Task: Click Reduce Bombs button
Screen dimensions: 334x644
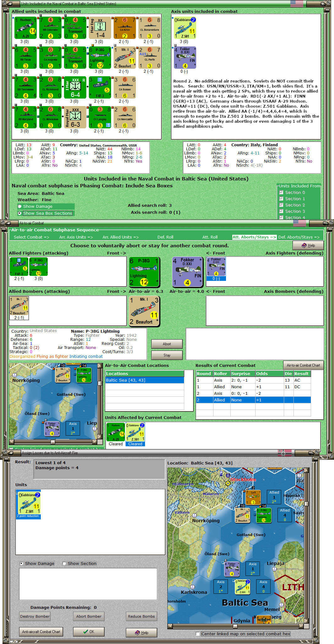Action: pyautogui.click(x=141, y=616)
